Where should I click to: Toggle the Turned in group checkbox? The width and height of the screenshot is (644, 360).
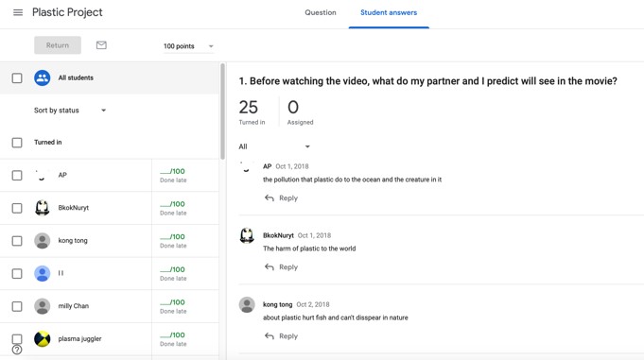point(17,143)
